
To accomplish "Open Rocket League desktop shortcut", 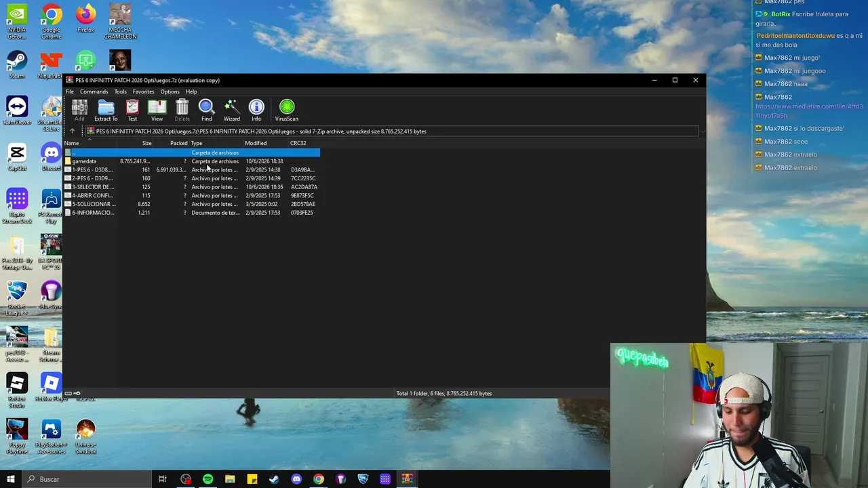I will point(17,298).
